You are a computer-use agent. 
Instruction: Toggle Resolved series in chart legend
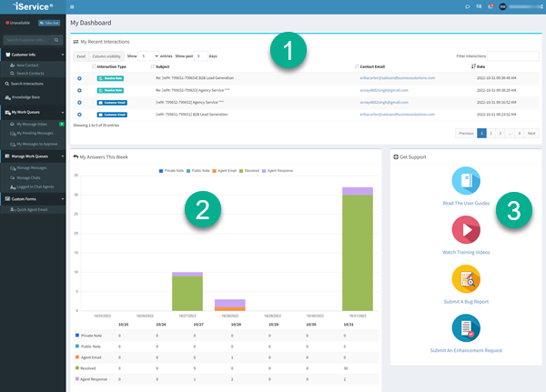click(249, 171)
